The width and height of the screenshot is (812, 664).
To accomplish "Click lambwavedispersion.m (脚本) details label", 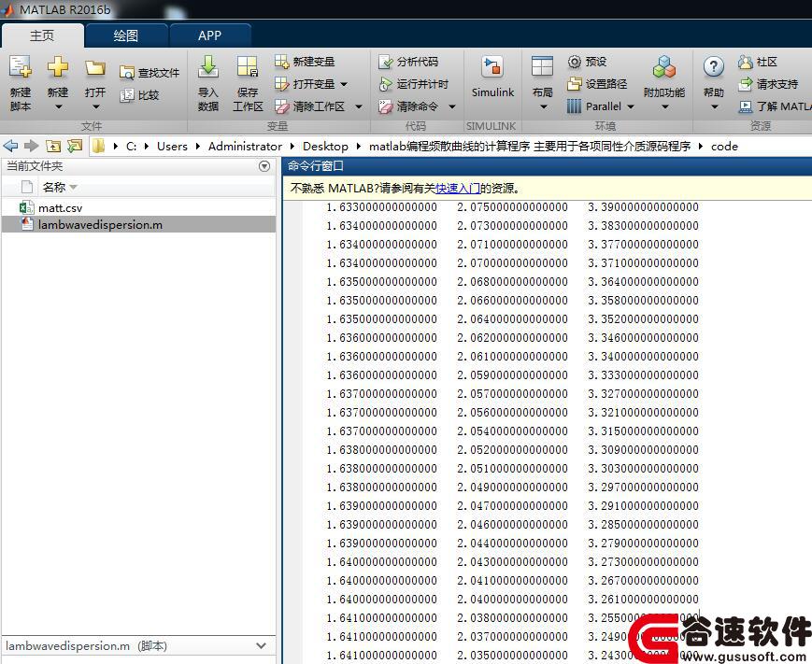I will coord(86,646).
